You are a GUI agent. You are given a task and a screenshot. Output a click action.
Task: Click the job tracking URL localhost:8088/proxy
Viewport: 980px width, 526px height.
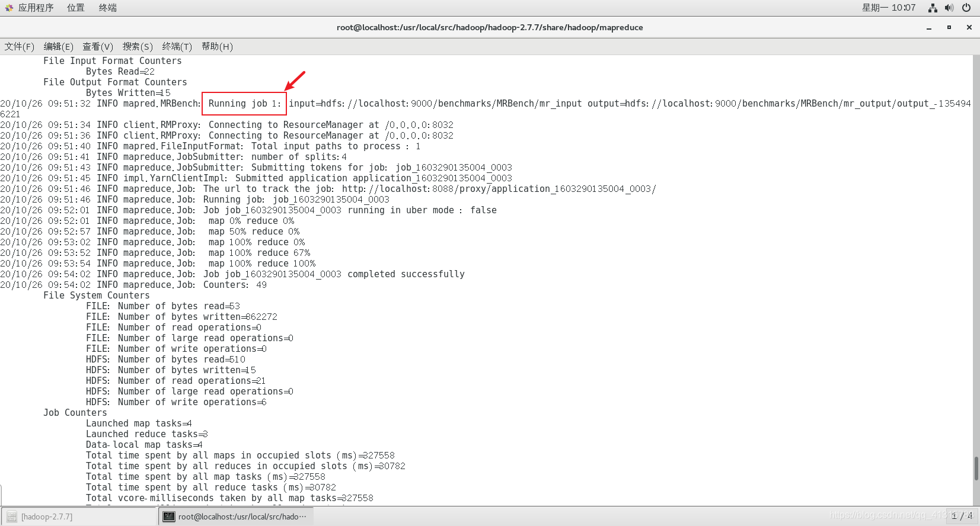click(x=499, y=189)
